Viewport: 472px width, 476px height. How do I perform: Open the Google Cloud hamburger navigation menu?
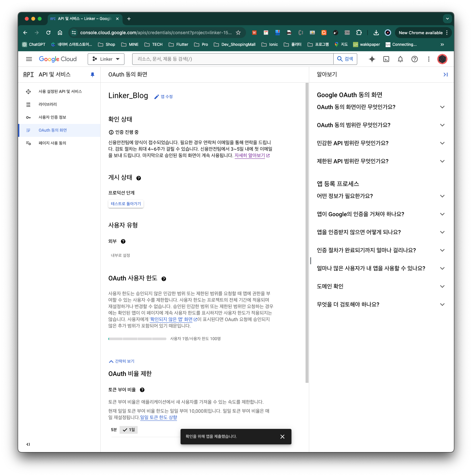(x=29, y=59)
